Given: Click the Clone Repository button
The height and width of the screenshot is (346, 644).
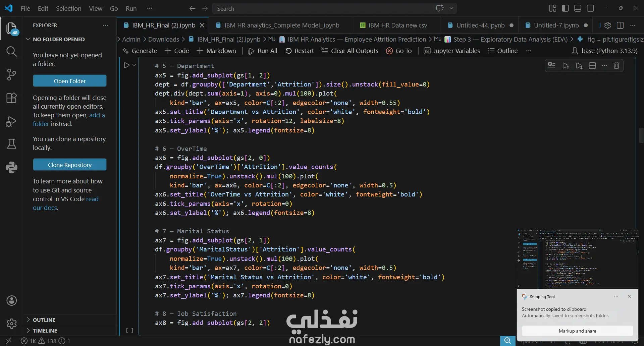Looking at the screenshot, I should tap(70, 165).
